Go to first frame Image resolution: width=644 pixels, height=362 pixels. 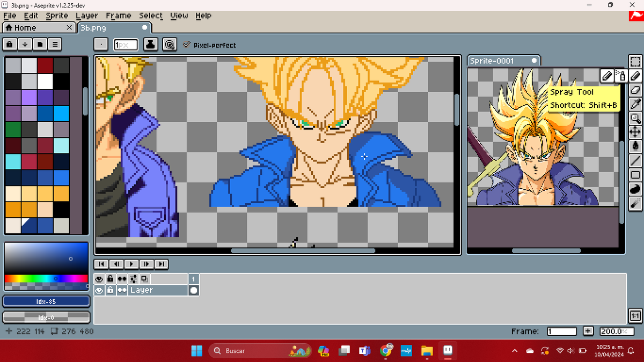point(101,264)
